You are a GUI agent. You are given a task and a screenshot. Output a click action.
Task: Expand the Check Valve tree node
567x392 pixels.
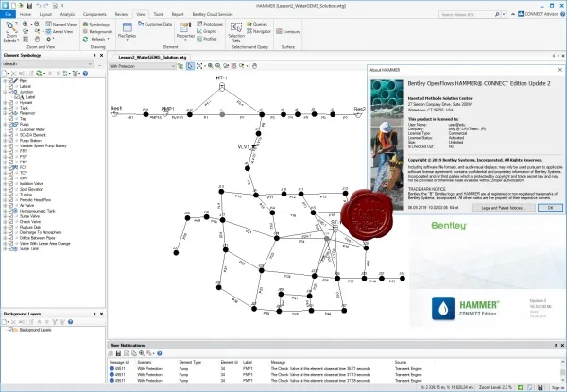[x=5, y=222]
